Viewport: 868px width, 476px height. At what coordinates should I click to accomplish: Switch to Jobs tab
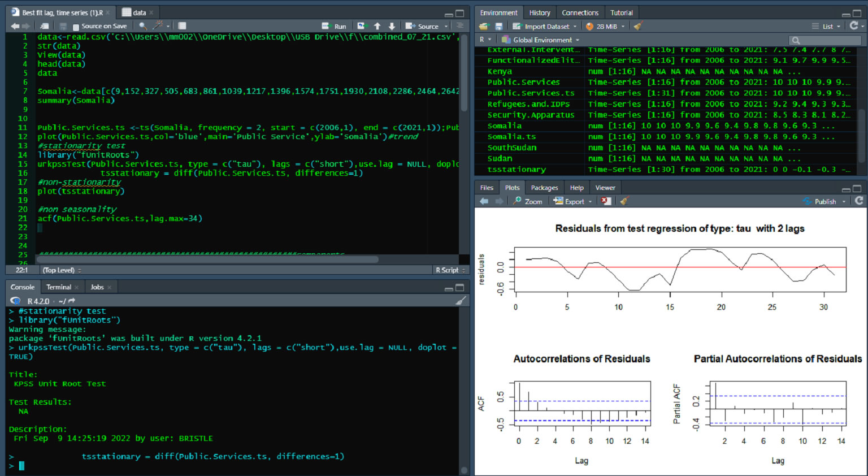(x=97, y=287)
